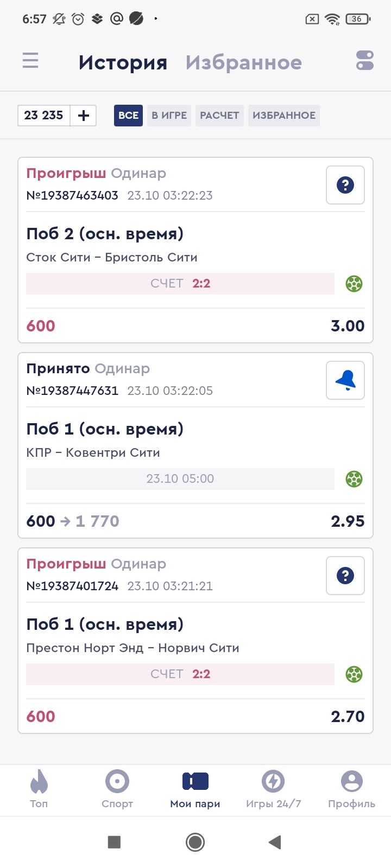
Task: Open the hamburger menu
Action: point(30,60)
